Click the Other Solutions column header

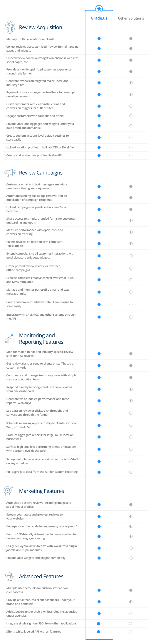131,18
